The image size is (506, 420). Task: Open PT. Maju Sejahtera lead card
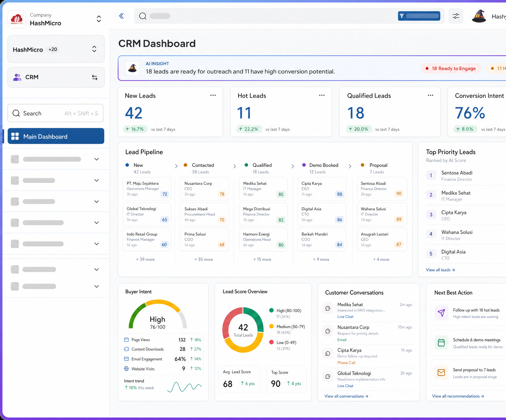pos(147,189)
